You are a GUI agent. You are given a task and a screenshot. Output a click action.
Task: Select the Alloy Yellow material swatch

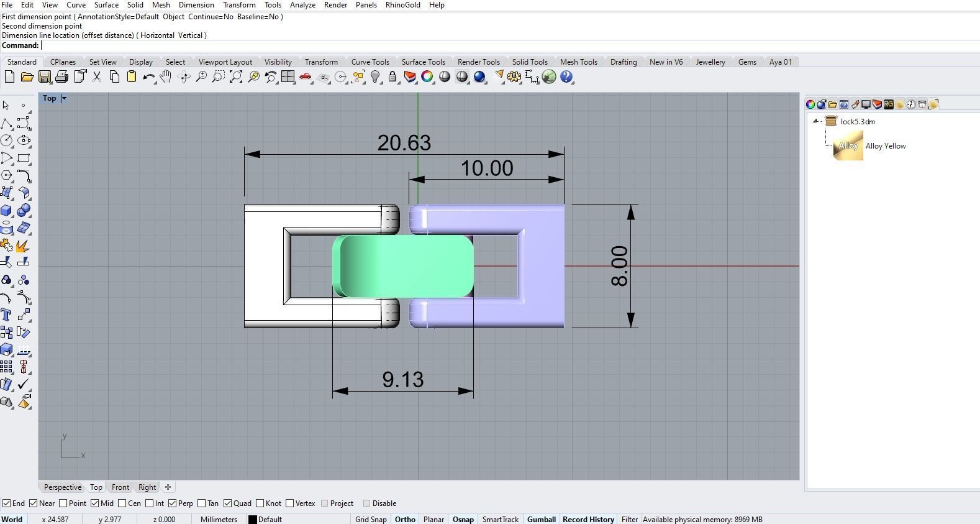tap(848, 146)
